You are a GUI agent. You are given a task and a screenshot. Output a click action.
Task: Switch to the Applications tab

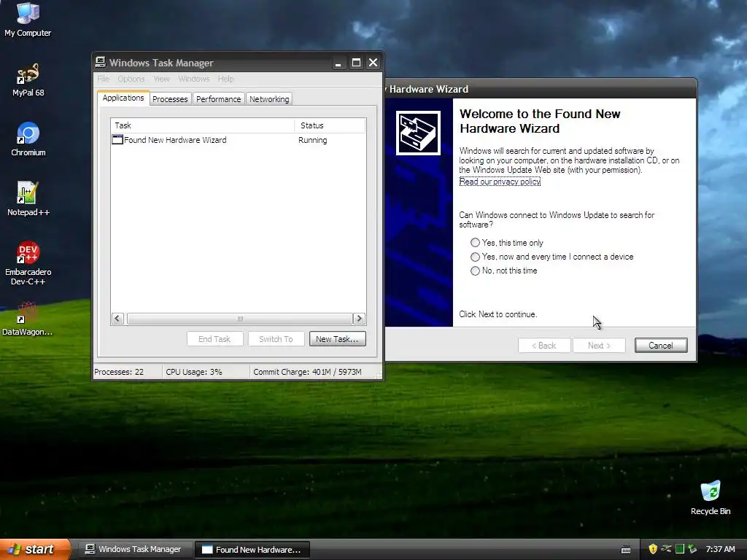click(123, 98)
